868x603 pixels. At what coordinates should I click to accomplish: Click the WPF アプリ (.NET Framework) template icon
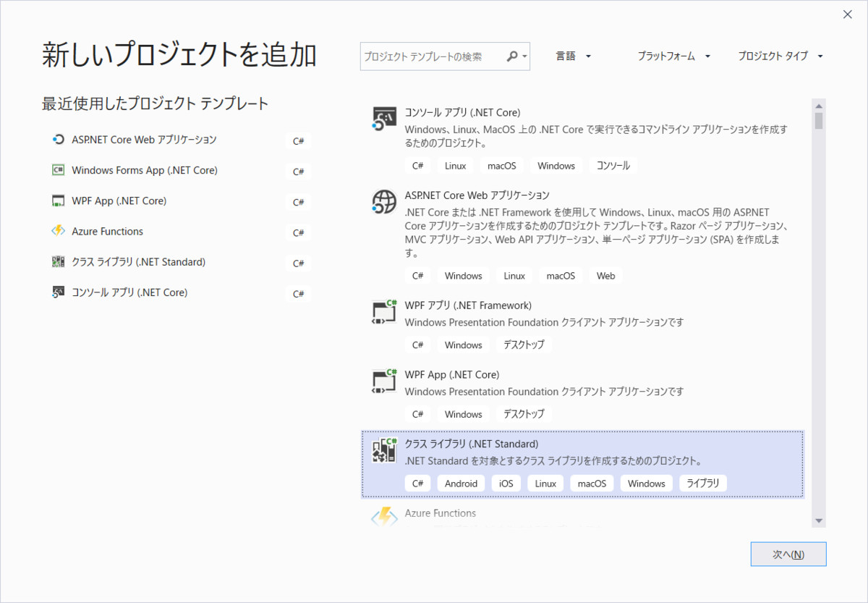[x=384, y=311]
